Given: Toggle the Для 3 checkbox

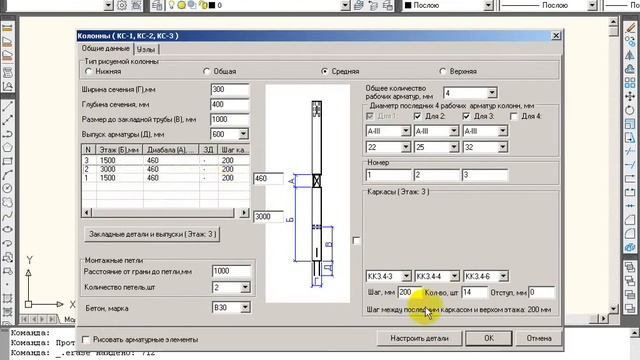Looking at the screenshot, I should [x=466, y=116].
